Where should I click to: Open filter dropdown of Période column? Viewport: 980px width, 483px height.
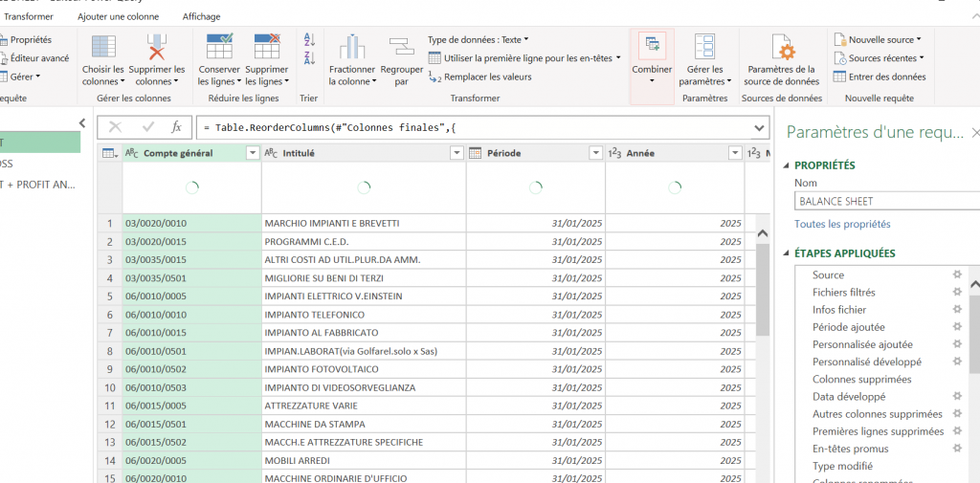point(595,153)
